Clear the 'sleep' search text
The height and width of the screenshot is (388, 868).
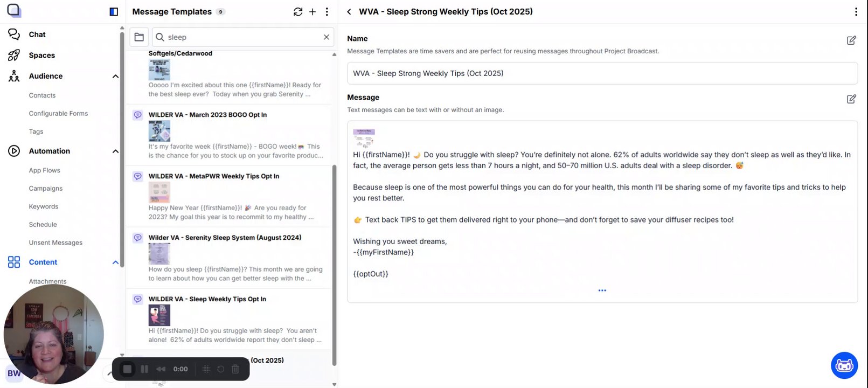(326, 37)
